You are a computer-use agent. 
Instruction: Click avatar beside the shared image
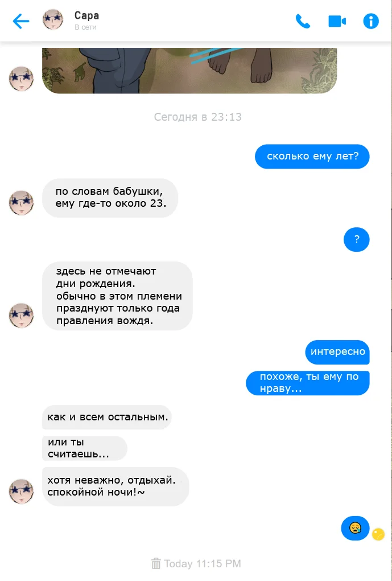(21, 79)
